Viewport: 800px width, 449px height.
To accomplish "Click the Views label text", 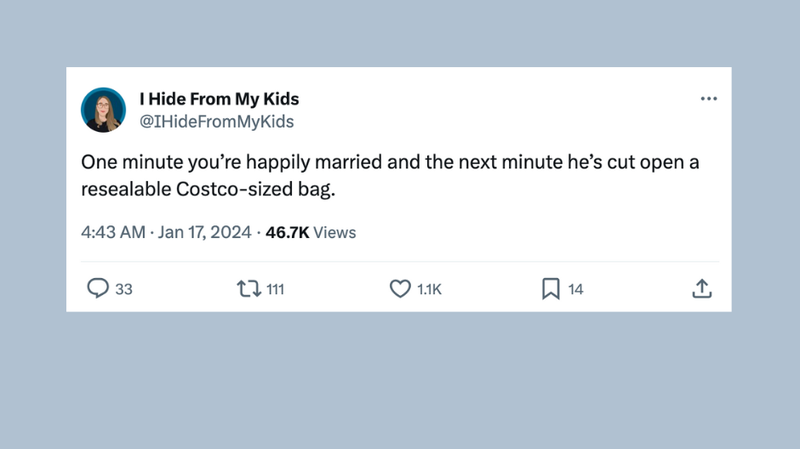I will click(335, 233).
